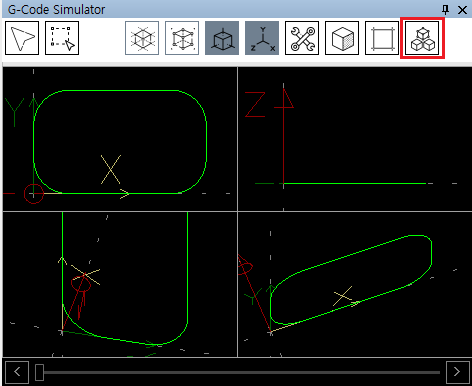Image resolution: width=472 pixels, height=386 pixels.
Task: Toggle the highlighted cube on axes button
Action: coord(222,38)
